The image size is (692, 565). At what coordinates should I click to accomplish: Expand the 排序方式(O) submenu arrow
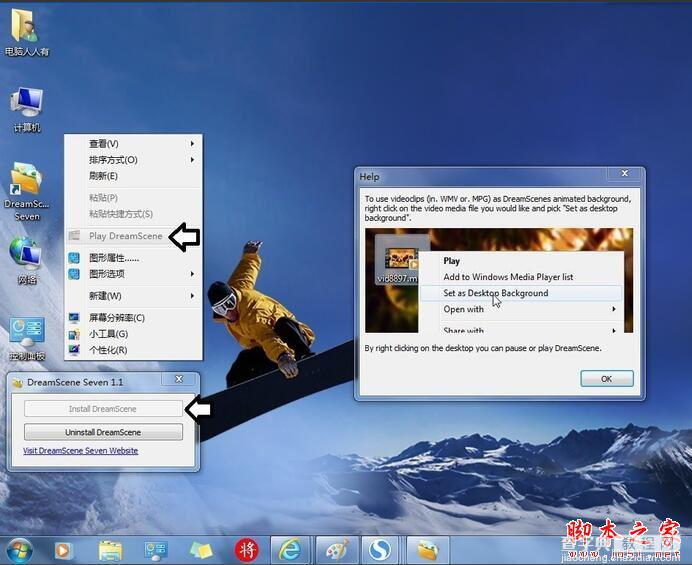click(x=192, y=159)
